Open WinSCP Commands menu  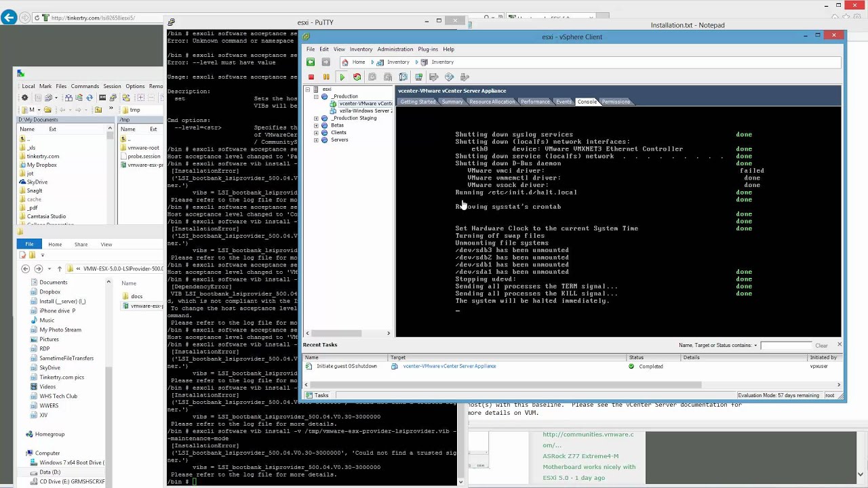pos(85,86)
